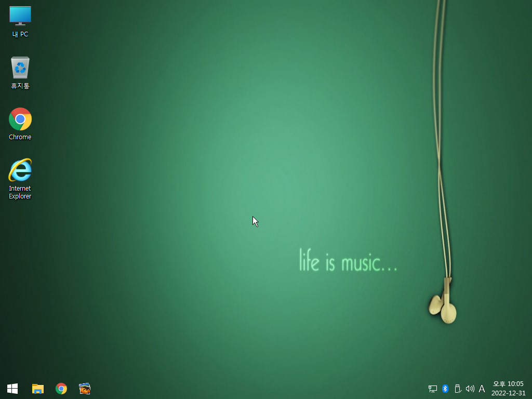Open File Explorer from the taskbar

click(x=37, y=389)
